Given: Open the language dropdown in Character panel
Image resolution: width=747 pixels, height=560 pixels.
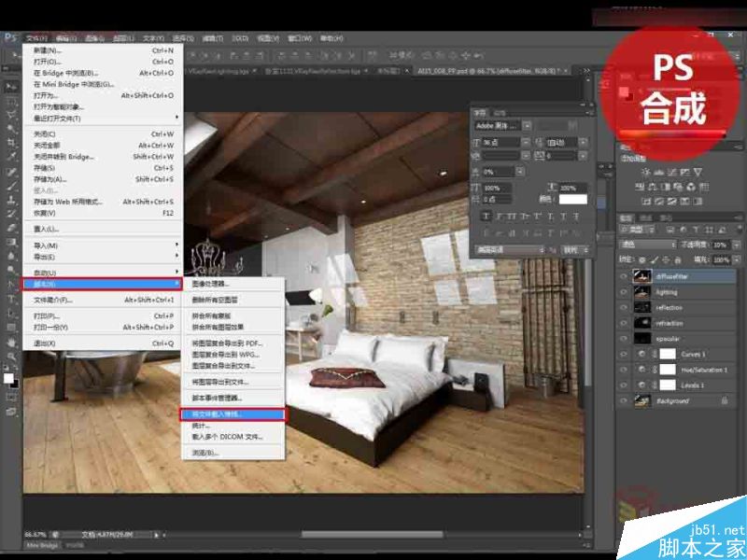Looking at the screenshot, I should point(510,250).
